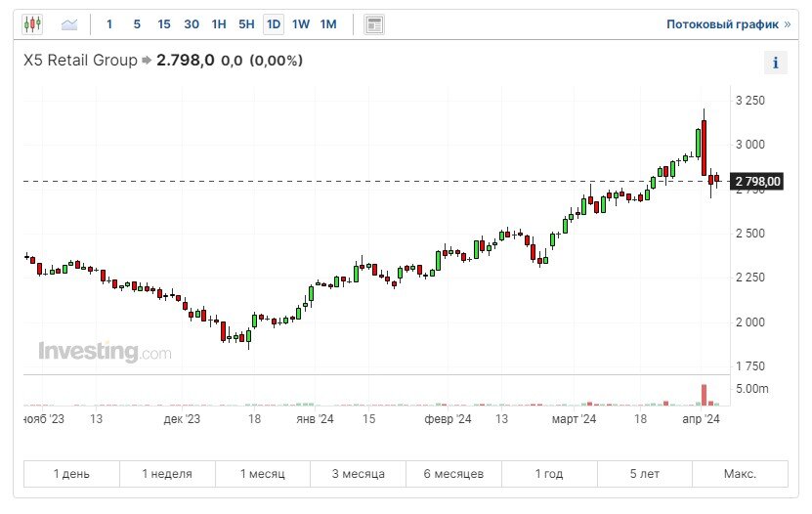812x514 pixels.
Task: Click the 2.798,0 price value in header
Action: click(186, 60)
